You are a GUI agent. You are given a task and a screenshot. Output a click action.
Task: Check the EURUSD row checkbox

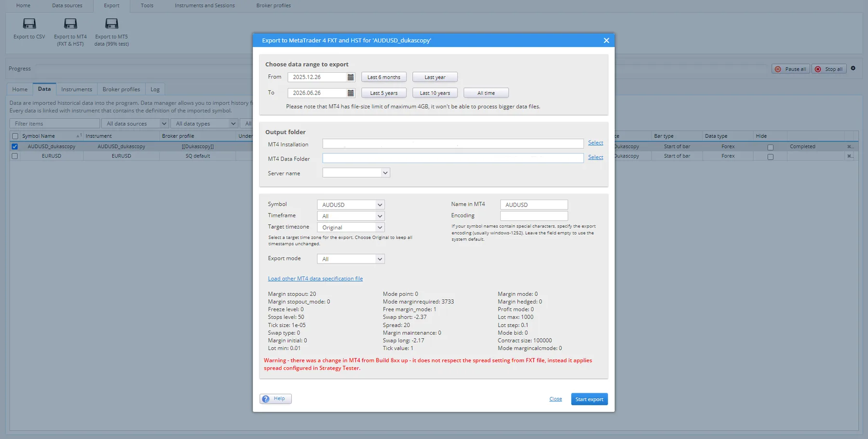coord(15,156)
